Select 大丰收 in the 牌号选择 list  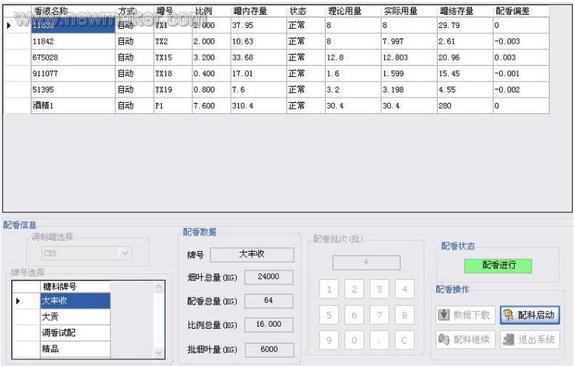click(75, 301)
